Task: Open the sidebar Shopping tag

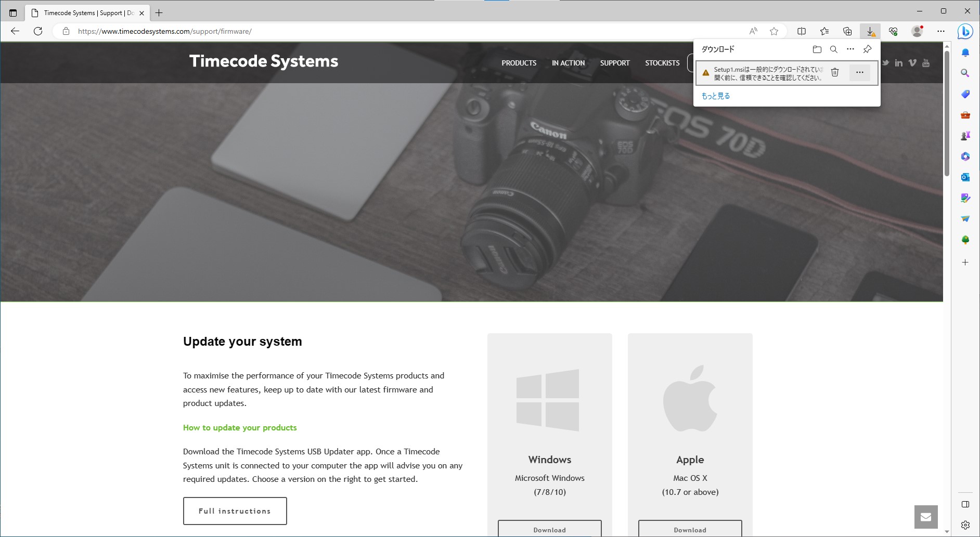Action: coord(965,94)
